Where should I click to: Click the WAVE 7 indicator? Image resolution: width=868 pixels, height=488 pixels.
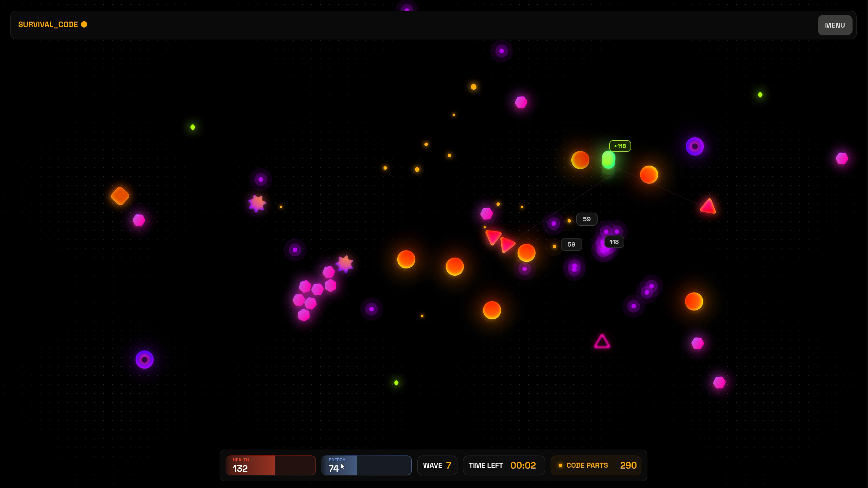tap(437, 465)
